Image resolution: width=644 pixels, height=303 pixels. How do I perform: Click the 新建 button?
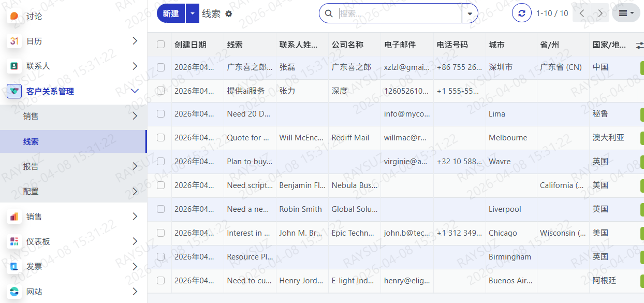[x=171, y=13]
